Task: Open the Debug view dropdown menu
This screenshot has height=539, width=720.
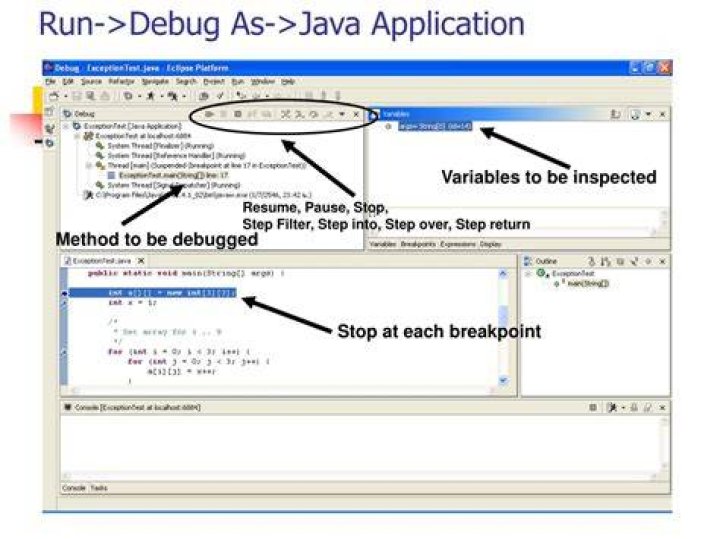Action: coord(342,114)
